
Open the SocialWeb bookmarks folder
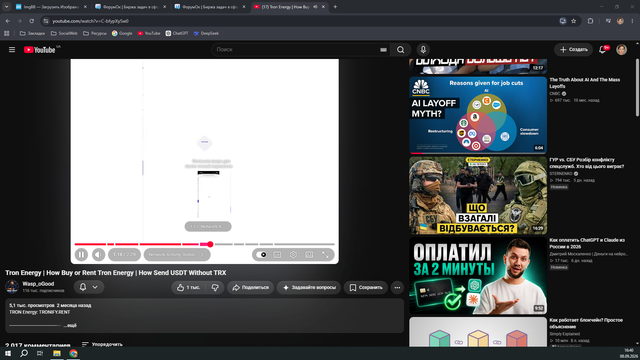coord(64,33)
